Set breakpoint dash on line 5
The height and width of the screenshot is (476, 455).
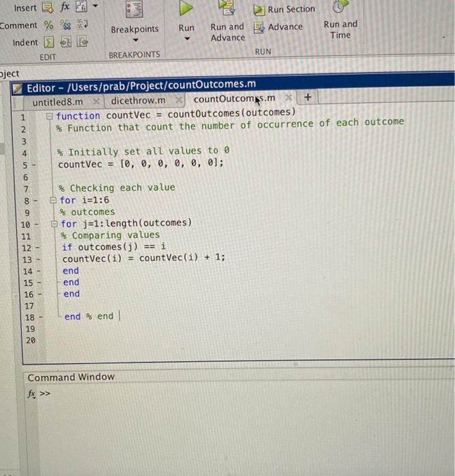click(x=34, y=165)
